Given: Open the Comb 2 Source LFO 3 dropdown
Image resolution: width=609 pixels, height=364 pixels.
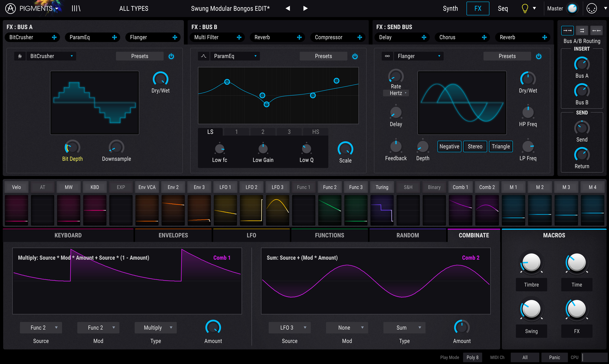Looking at the screenshot, I should [290, 328].
